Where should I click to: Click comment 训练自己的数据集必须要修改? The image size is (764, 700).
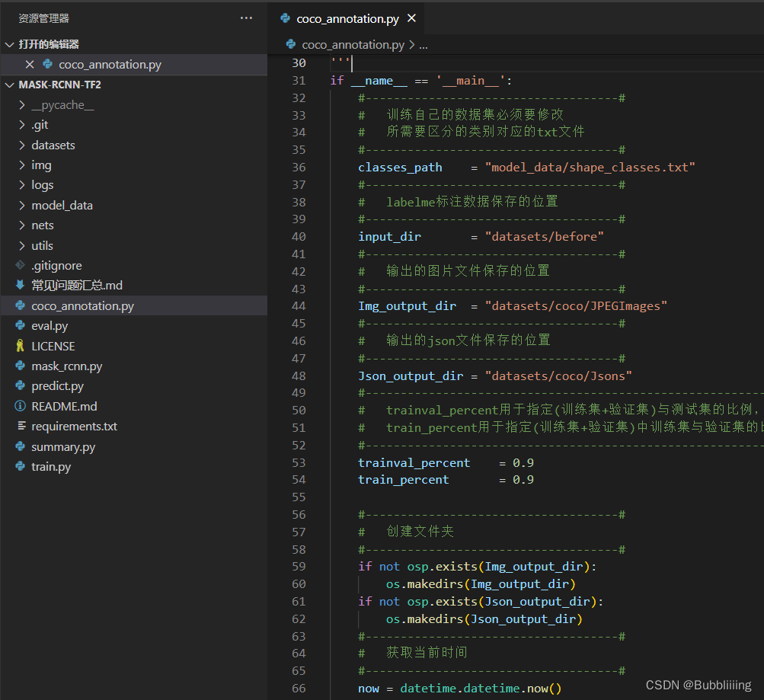click(475, 114)
